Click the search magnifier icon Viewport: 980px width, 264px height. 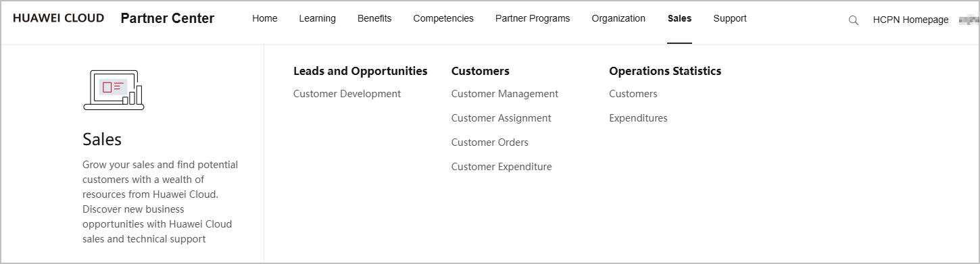click(854, 20)
